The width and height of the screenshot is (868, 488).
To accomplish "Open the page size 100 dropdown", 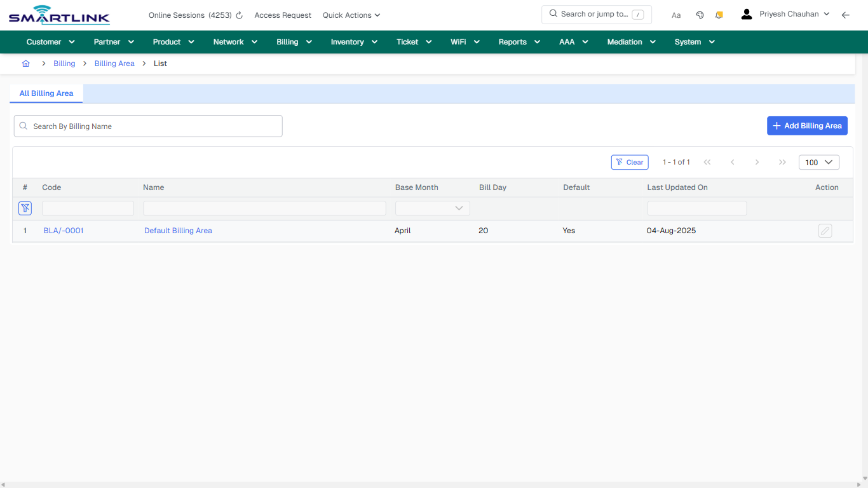I will (818, 162).
